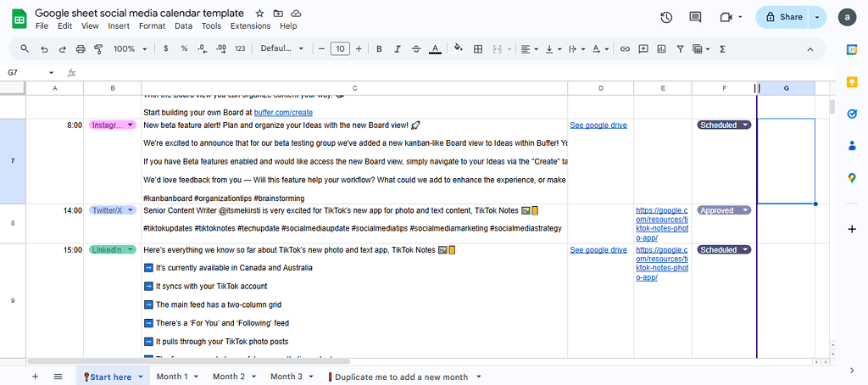Click the Insert link icon
868x385 pixels.
[625, 49]
